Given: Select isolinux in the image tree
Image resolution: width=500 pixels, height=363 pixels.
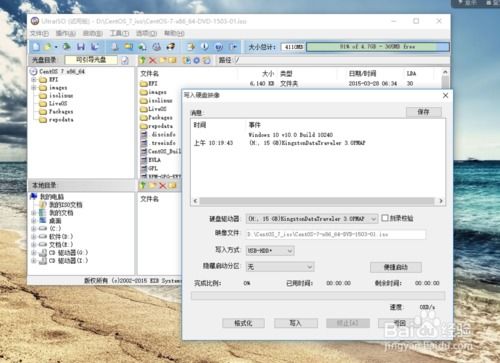Looking at the screenshot, I should point(61,96).
